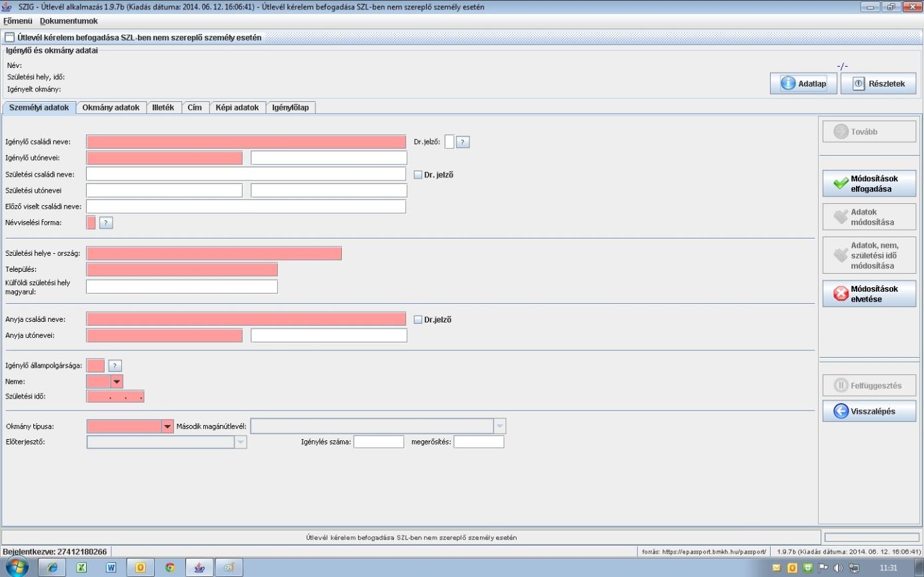
Task: Click the Igénylő állampolgársága code field
Action: pos(95,365)
